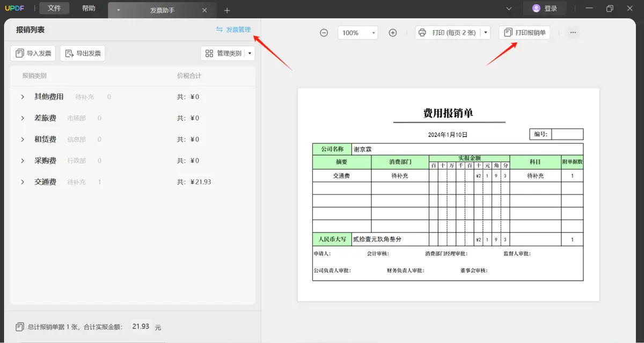
Task: Zoom in using the plus icon
Action: coord(392,32)
